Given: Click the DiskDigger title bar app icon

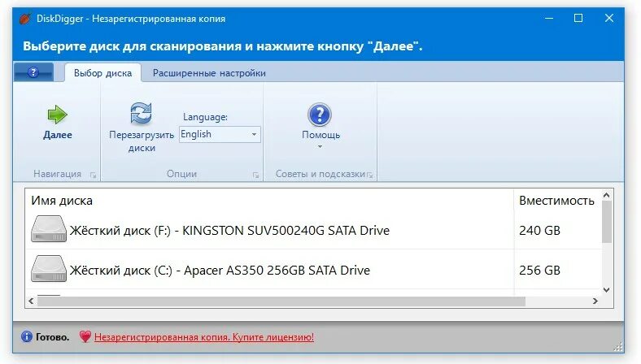Looking at the screenshot, I should [x=25, y=19].
